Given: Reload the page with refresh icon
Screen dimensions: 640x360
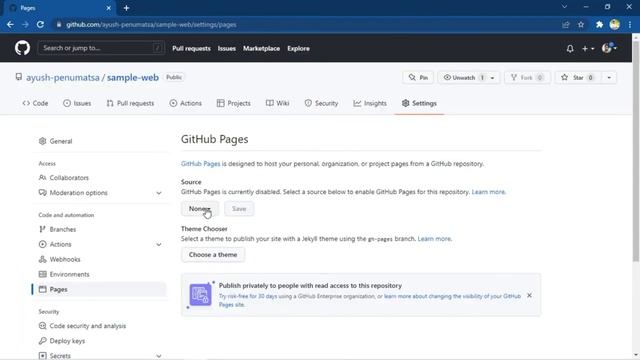Looking at the screenshot, I should click(x=40, y=24).
